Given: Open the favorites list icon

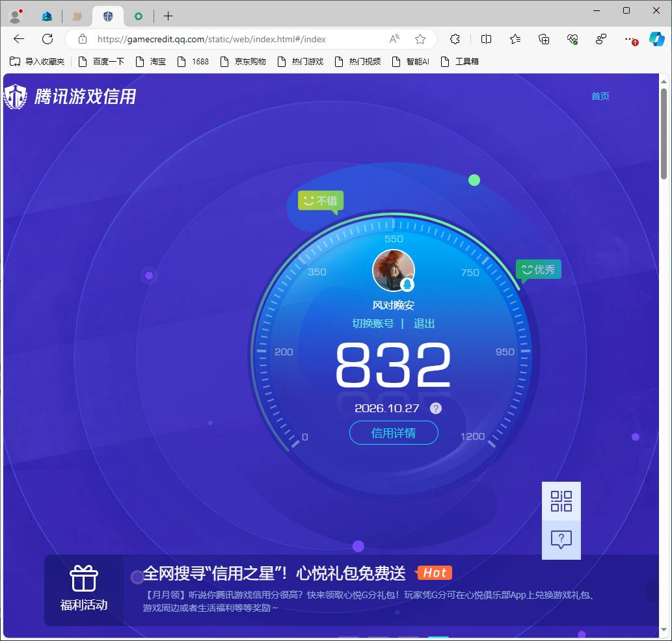Looking at the screenshot, I should (515, 39).
